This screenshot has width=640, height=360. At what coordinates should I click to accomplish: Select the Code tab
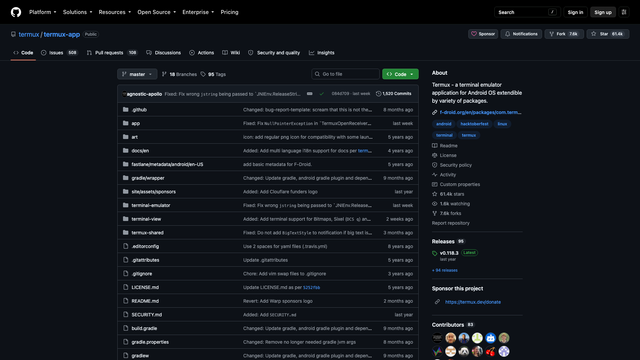click(23, 53)
